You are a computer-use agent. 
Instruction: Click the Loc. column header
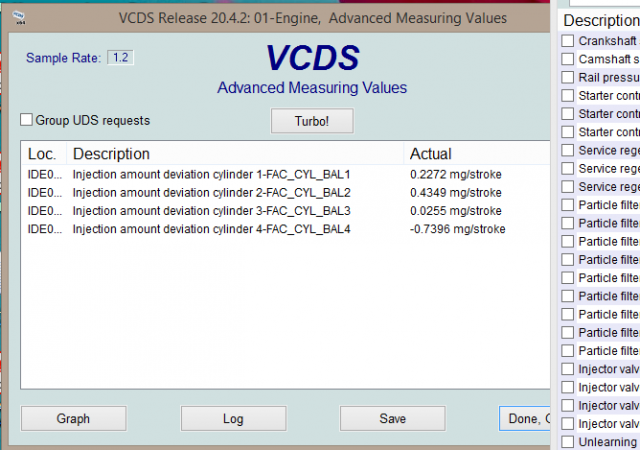[x=43, y=154]
